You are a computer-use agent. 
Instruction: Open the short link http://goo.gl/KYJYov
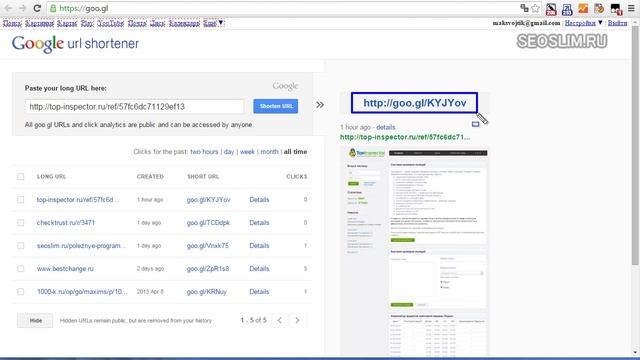click(x=414, y=103)
